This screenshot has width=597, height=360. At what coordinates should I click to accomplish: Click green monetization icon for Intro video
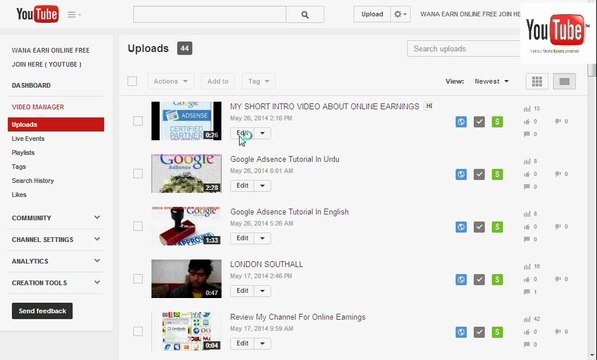pyautogui.click(x=497, y=122)
